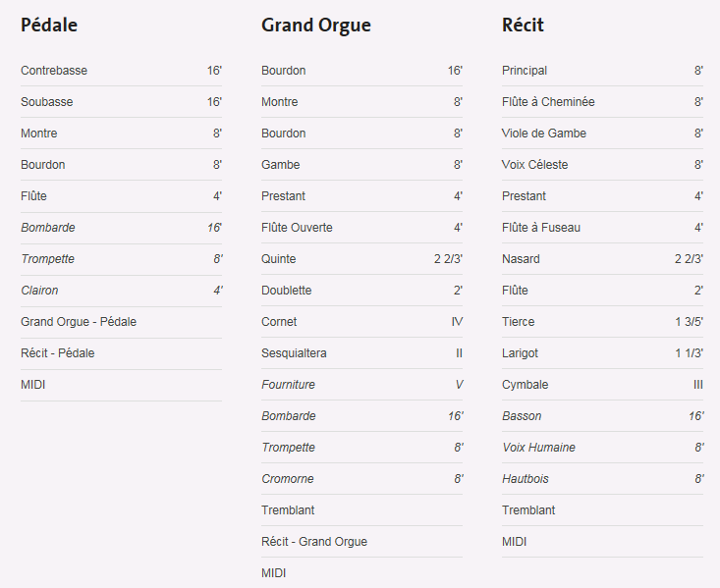The height and width of the screenshot is (588, 720).
Task: Click the Cornet IV row
Action: pyautogui.click(x=361, y=321)
